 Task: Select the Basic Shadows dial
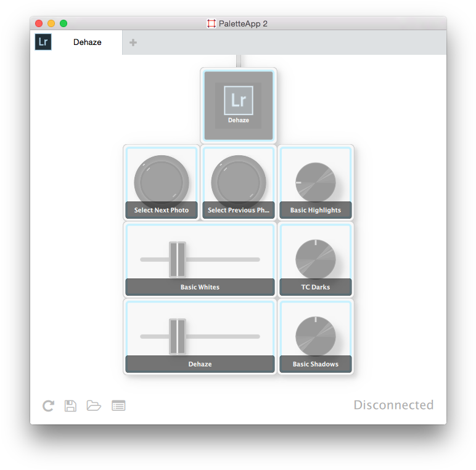tap(316, 336)
